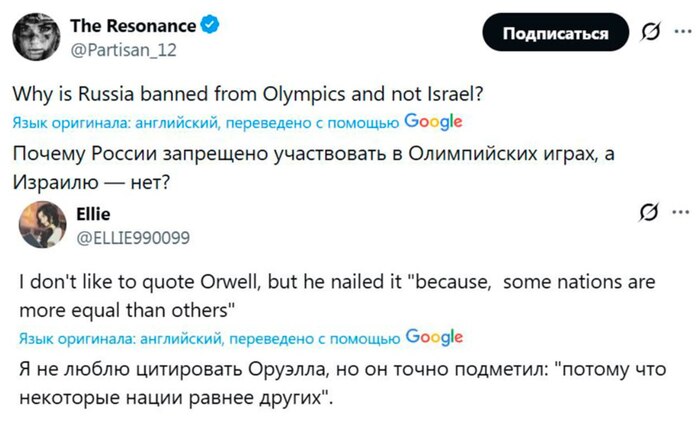
Task: Open more options menu on The Resonance post
Action: [x=681, y=33]
